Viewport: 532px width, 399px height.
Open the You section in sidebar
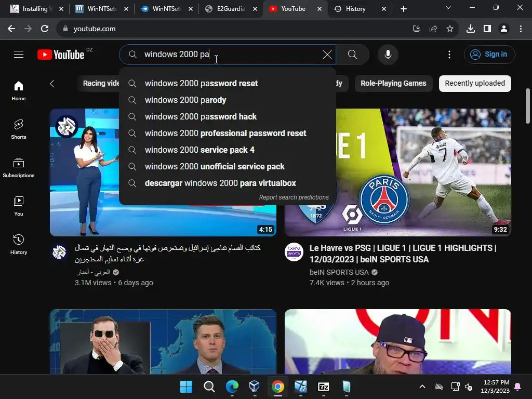pyautogui.click(x=19, y=206)
